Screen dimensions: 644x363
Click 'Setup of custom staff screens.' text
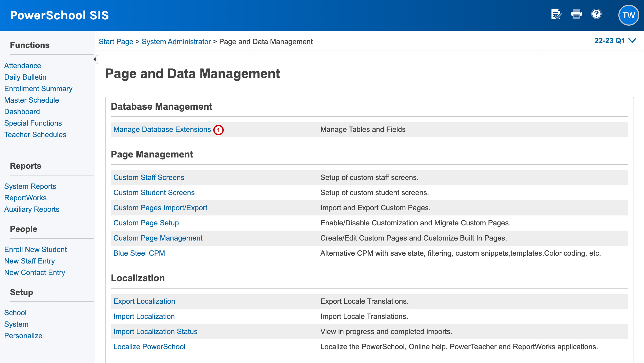[370, 177]
